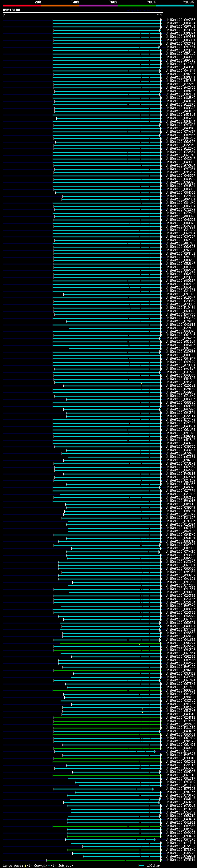Select hit label UniRef100_Q71VM9

click(180, 396)
